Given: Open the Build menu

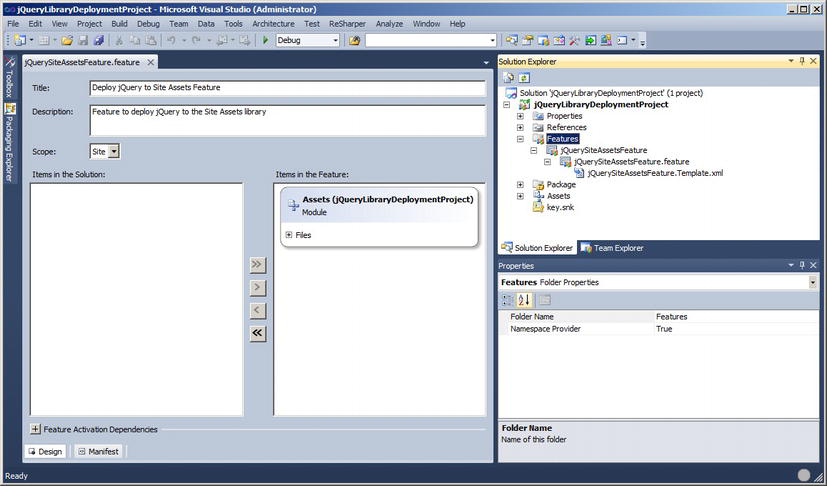Looking at the screenshot, I should click(119, 24).
